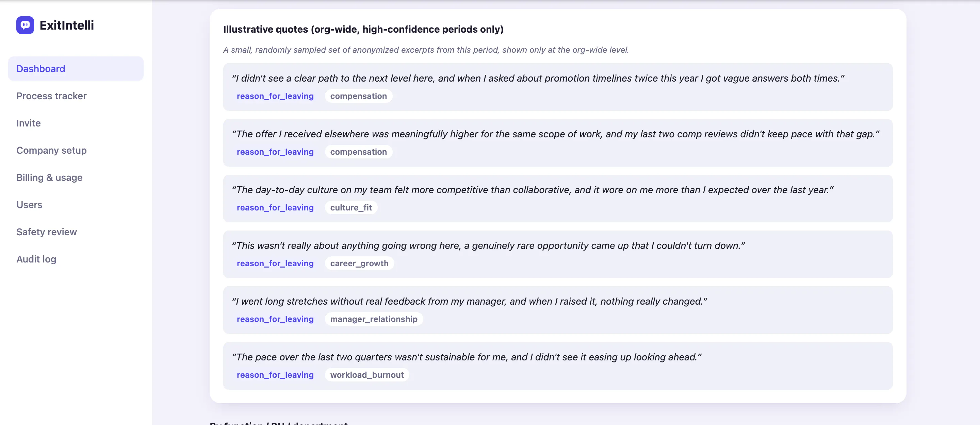Viewport: 980px width, 425px height.
Task: Open Billing & usage
Action: [49, 177]
